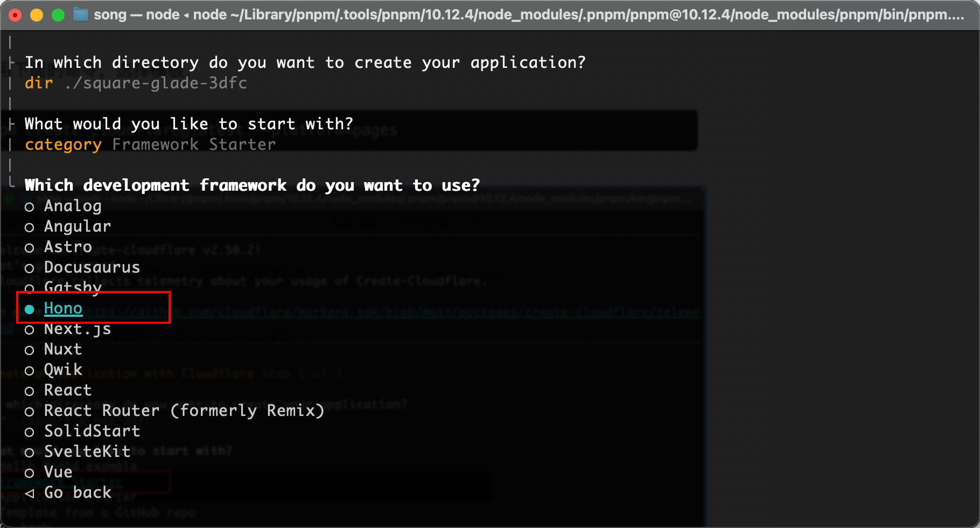Pick React as the framework
The height and width of the screenshot is (528, 980).
click(x=68, y=390)
